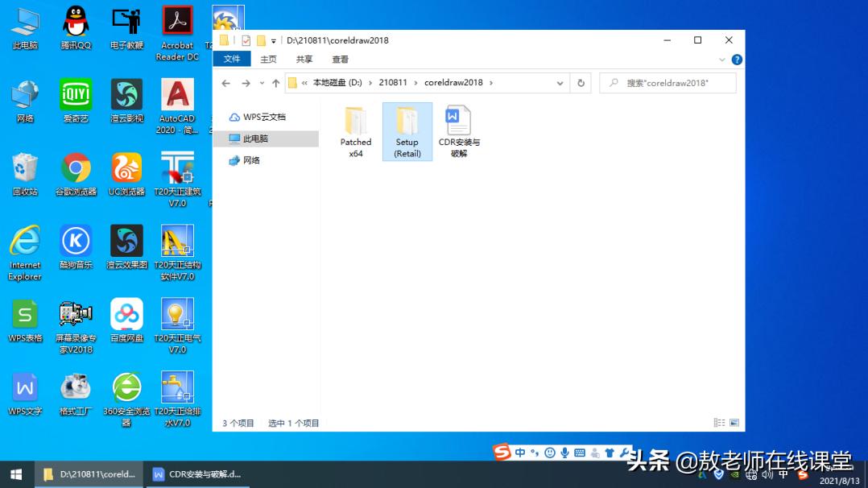
Task: Activate Sogou voice input microphone in tray
Action: coord(566,452)
